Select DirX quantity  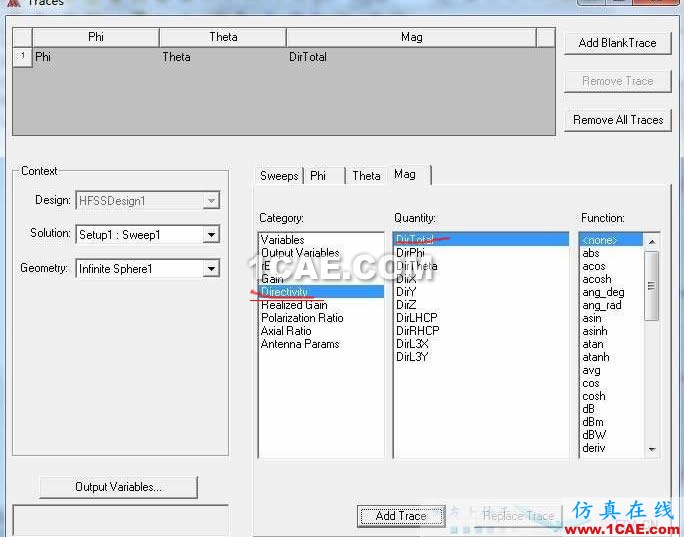(481, 279)
